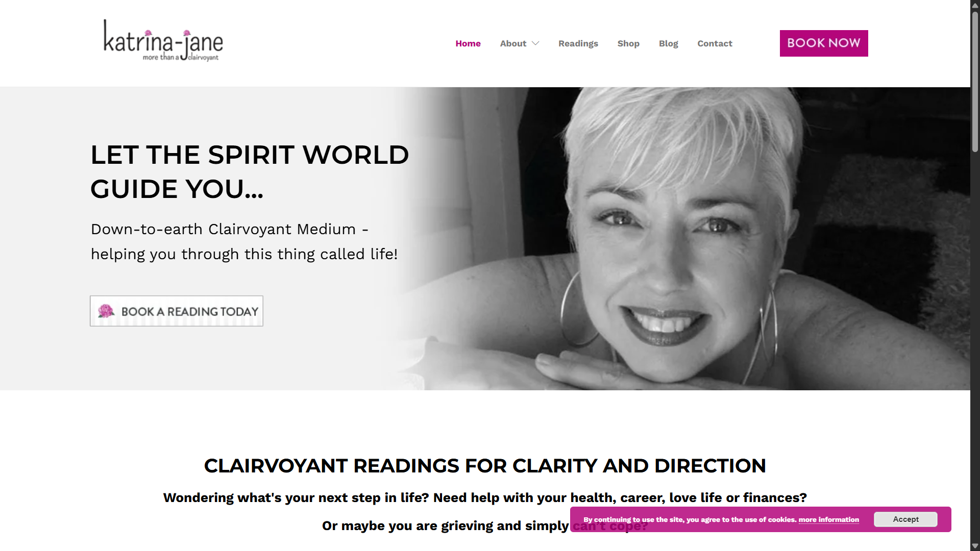
Task: Click the Let the Spirit World heading
Action: [250, 172]
